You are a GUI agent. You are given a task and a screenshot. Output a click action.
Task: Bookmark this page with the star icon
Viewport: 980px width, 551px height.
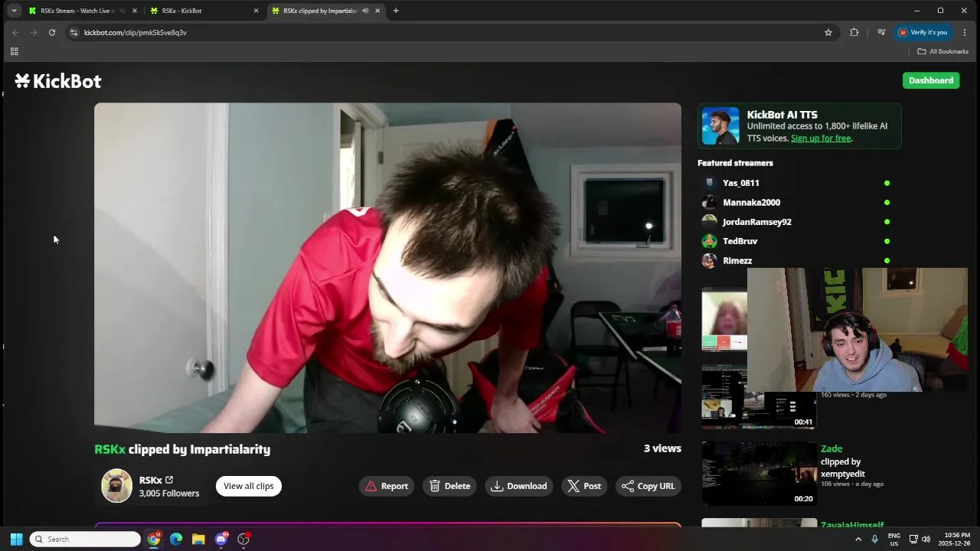coord(828,32)
